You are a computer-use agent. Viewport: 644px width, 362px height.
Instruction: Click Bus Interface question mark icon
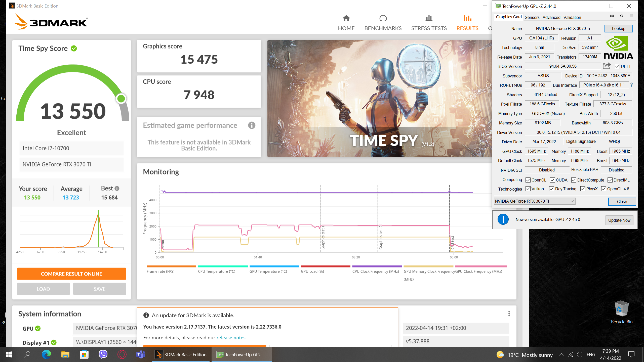pyautogui.click(x=631, y=85)
